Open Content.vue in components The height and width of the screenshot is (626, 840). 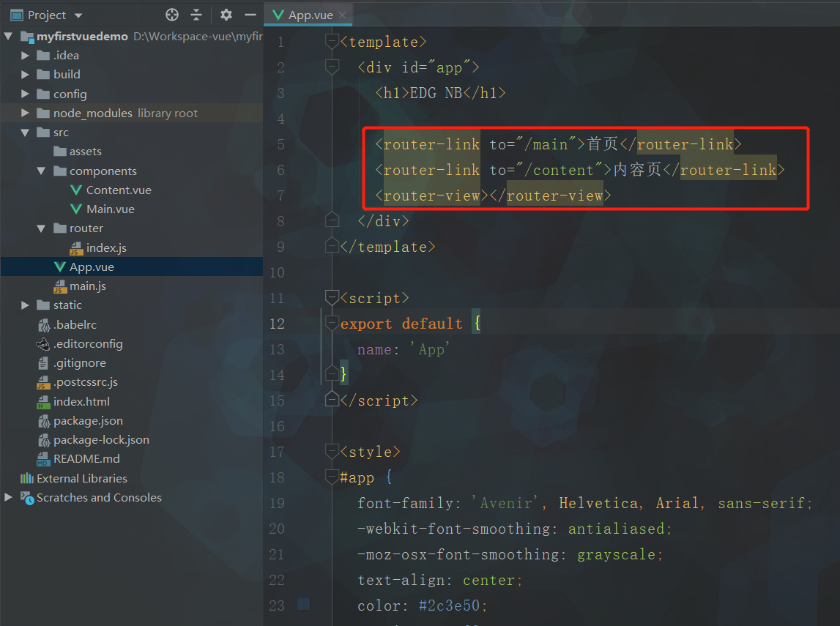[x=119, y=190]
